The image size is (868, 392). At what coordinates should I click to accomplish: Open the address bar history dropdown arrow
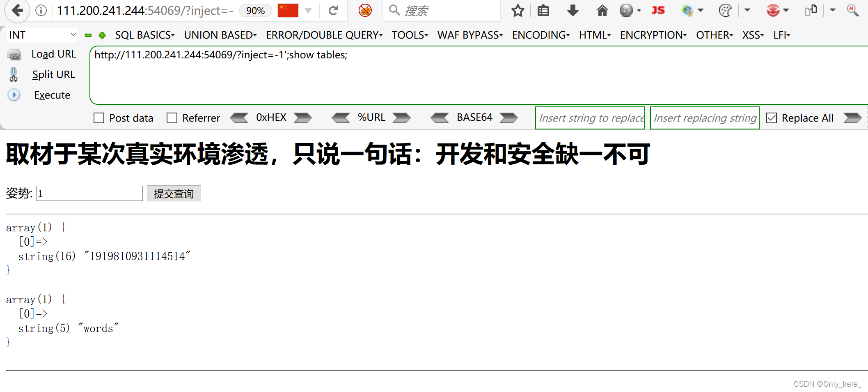pyautogui.click(x=308, y=10)
